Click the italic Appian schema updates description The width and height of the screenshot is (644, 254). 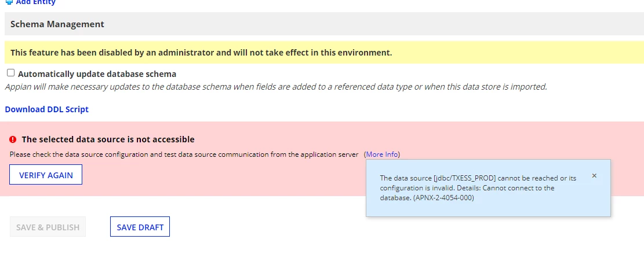276,87
